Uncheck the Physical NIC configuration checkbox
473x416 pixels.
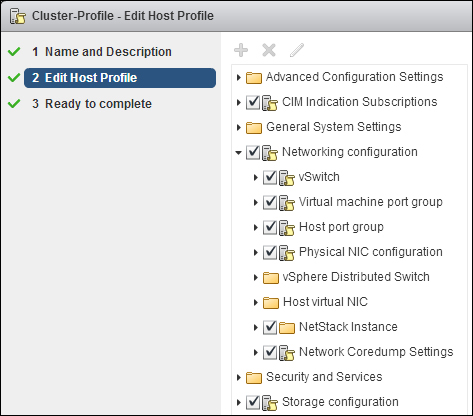(x=270, y=252)
